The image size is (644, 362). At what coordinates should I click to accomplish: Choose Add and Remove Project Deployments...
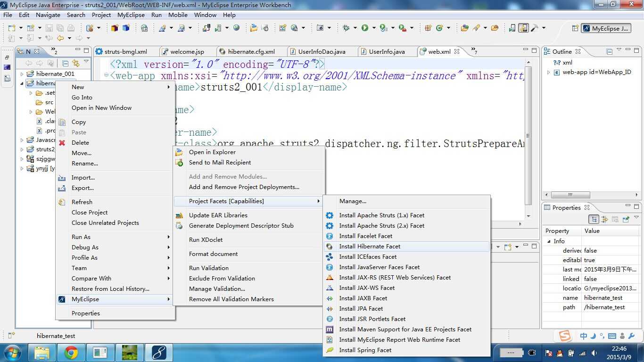point(248,187)
